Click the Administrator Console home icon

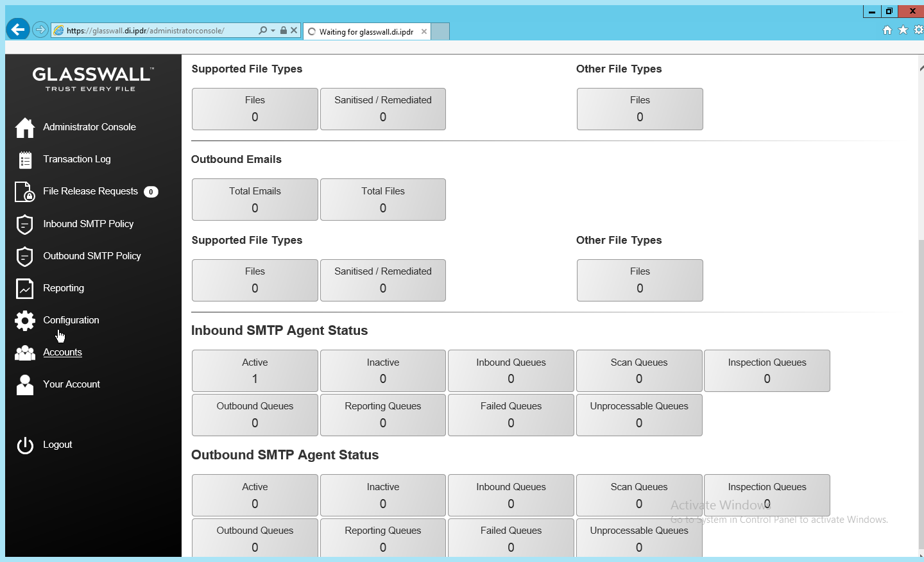coord(25,128)
